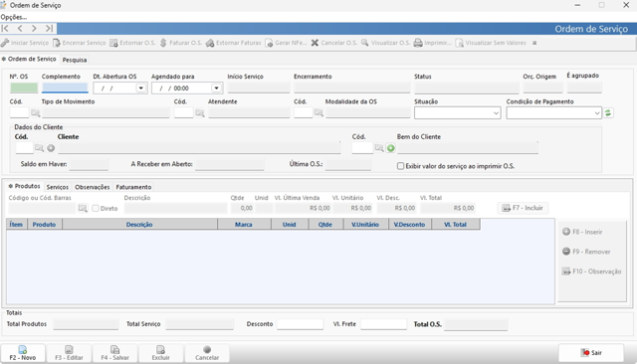Click Excluir button

(161, 353)
